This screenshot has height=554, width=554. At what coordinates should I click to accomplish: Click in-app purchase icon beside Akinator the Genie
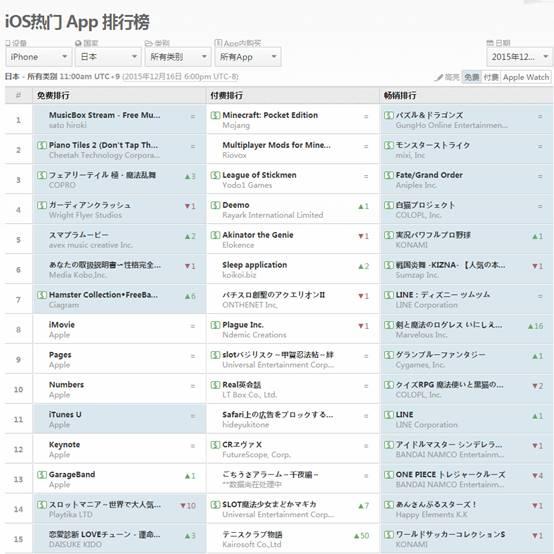point(215,235)
